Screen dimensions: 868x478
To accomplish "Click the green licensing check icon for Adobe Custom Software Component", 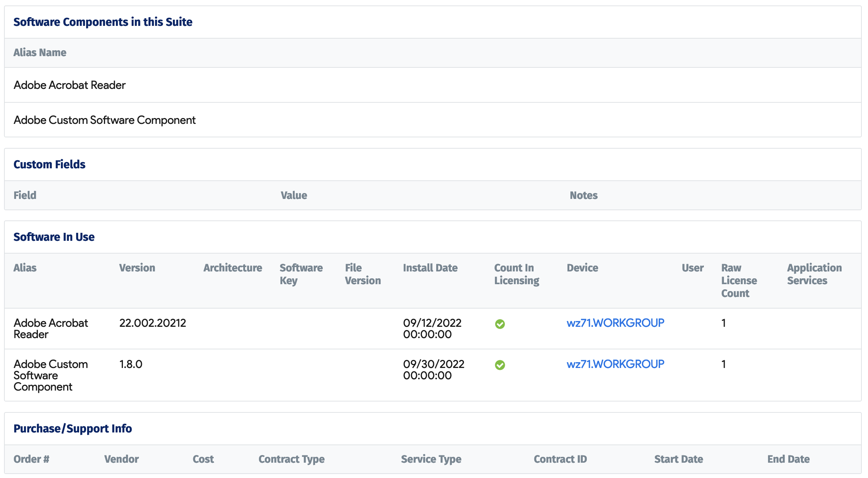I will pyautogui.click(x=500, y=365).
